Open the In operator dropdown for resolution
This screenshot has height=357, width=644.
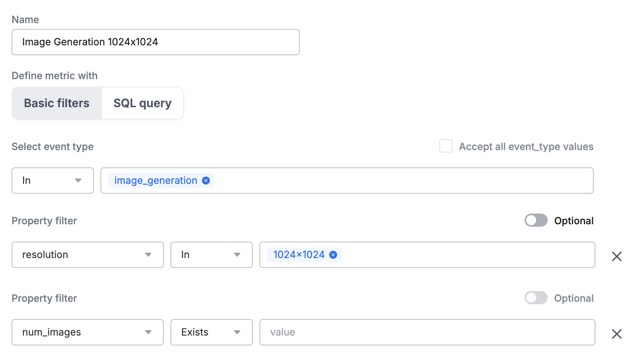click(211, 255)
